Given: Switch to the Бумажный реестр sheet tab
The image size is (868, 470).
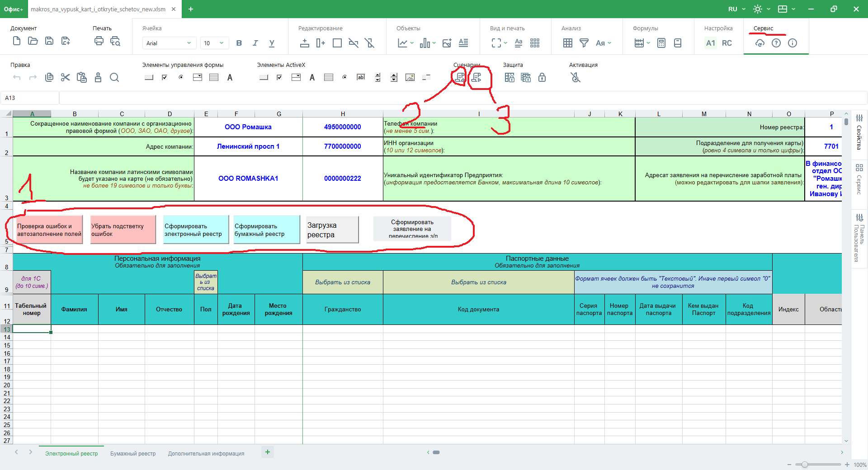Looking at the screenshot, I should coord(133,453).
